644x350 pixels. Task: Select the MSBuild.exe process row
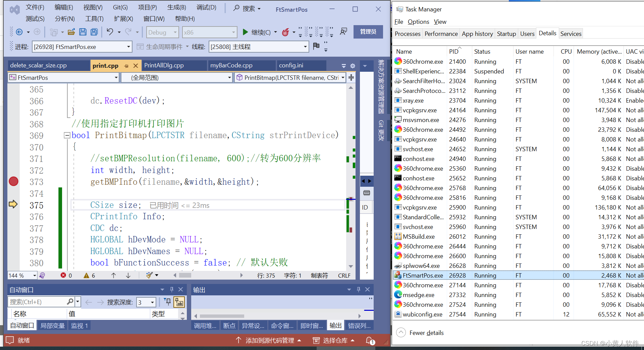(x=518, y=237)
